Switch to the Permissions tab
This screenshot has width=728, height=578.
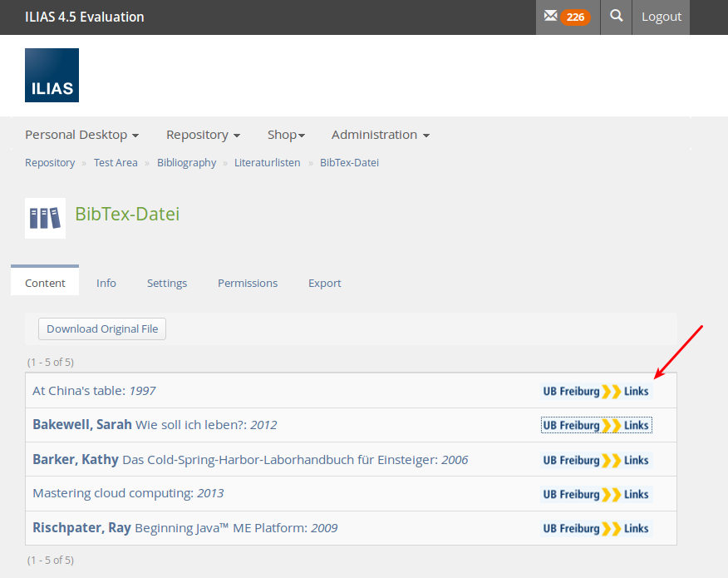[x=248, y=283]
